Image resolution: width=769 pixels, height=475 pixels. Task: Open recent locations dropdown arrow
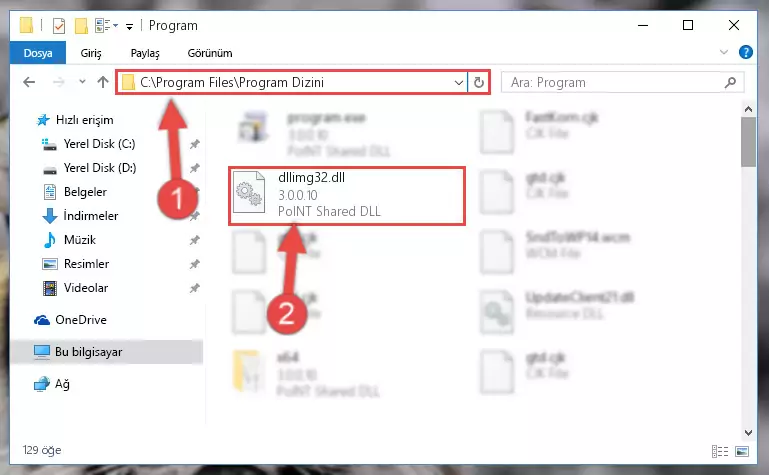pyautogui.click(x=82, y=82)
